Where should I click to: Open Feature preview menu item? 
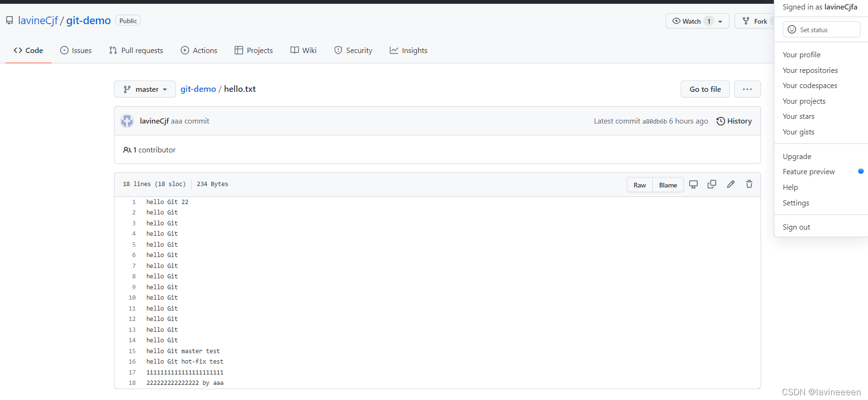coord(809,172)
